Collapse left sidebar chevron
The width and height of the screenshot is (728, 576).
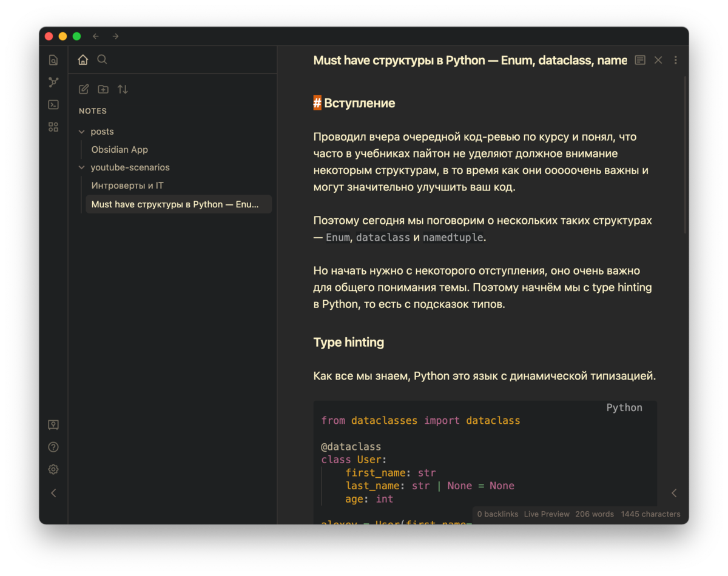click(x=53, y=493)
